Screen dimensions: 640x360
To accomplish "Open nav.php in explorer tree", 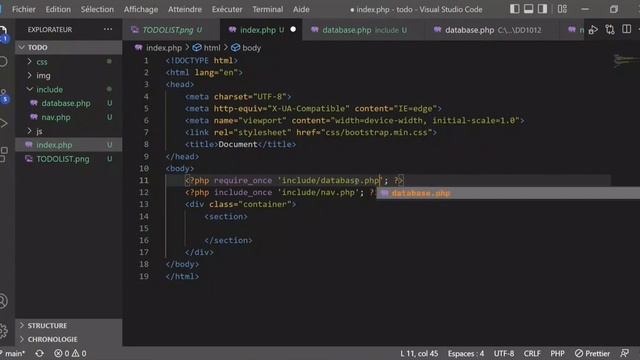I will (x=69, y=117).
